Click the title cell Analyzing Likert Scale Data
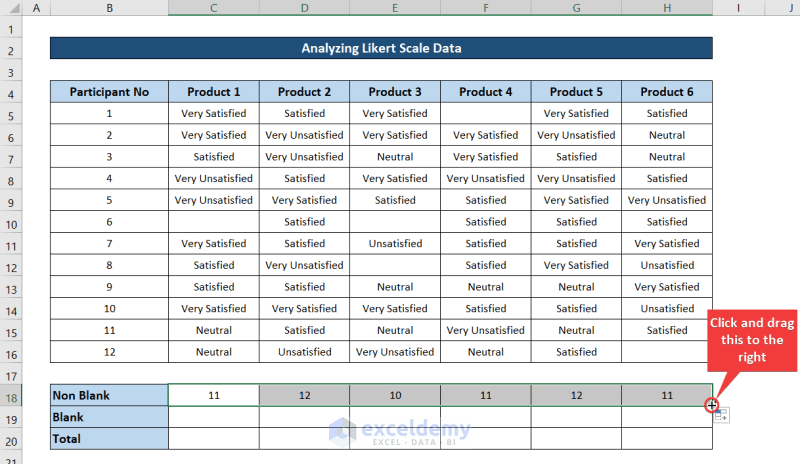 click(381, 48)
